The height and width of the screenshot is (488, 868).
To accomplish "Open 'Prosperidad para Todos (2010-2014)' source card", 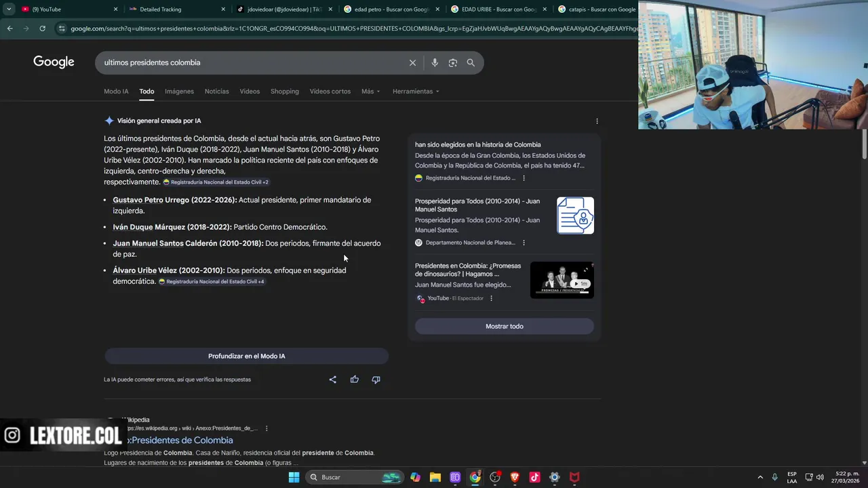I will click(x=477, y=205).
